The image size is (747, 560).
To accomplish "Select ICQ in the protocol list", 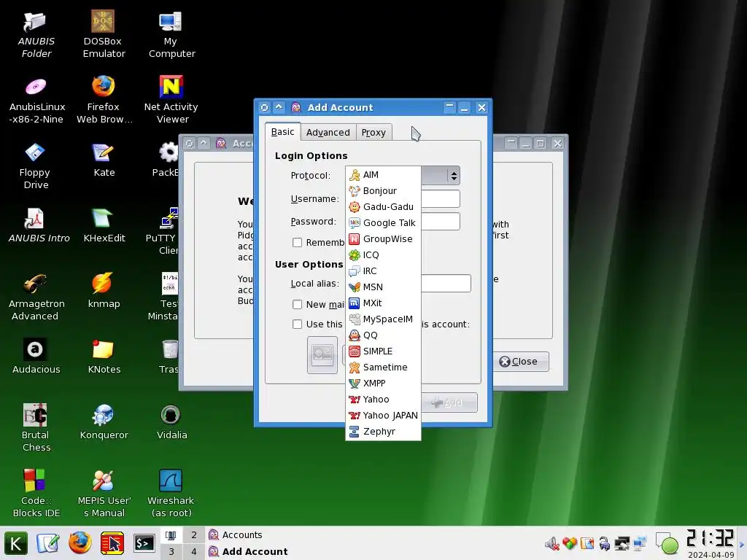I will pyautogui.click(x=383, y=254).
